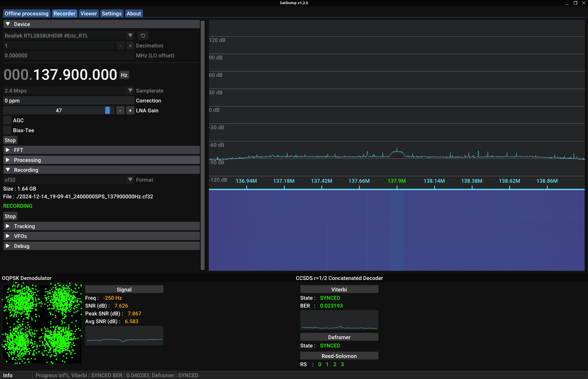The width and height of the screenshot is (588, 379).
Task: Enable the AGC checkbox
Action: (7, 120)
